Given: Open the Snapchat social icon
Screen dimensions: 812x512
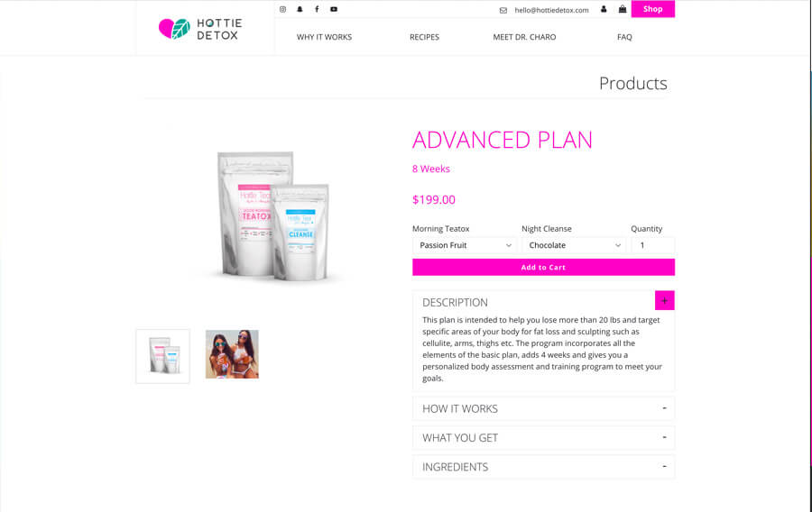Looking at the screenshot, I should pyautogui.click(x=300, y=9).
